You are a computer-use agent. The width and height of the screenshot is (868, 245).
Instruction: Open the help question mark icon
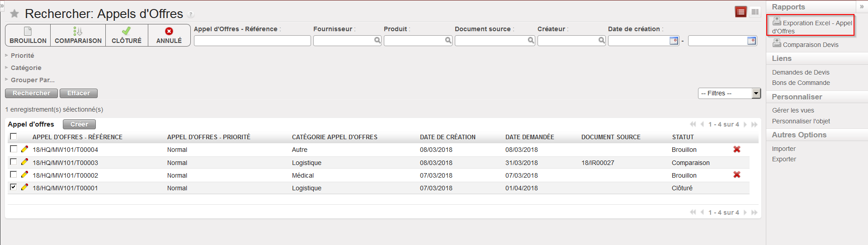(x=191, y=14)
